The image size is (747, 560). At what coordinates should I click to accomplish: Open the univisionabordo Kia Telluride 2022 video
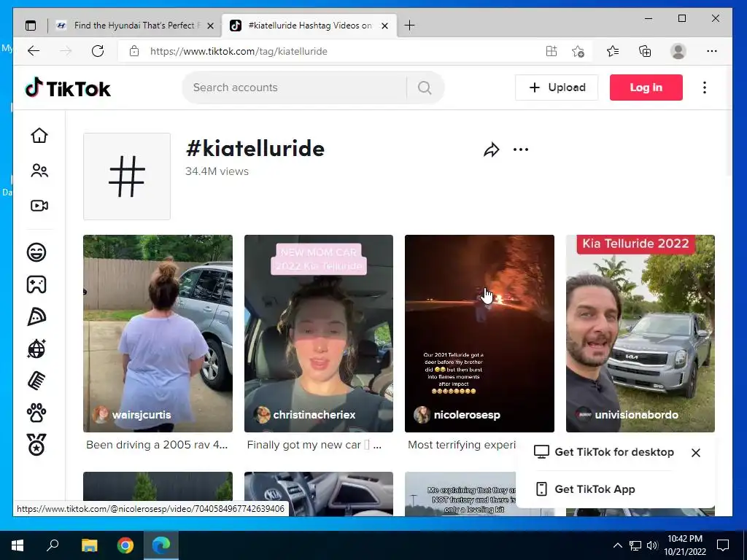click(640, 333)
